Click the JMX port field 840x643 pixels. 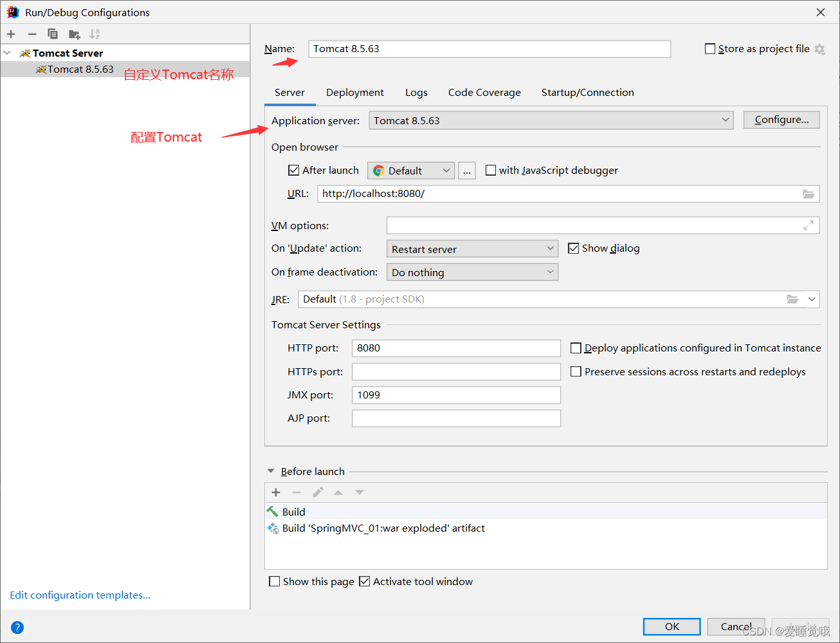pyautogui.click(x=457, y=395)
